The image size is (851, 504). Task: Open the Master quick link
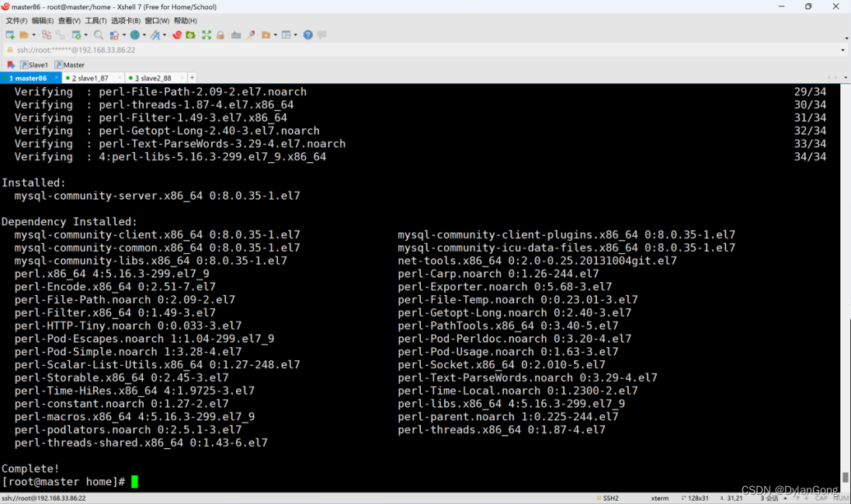(69, 64)
